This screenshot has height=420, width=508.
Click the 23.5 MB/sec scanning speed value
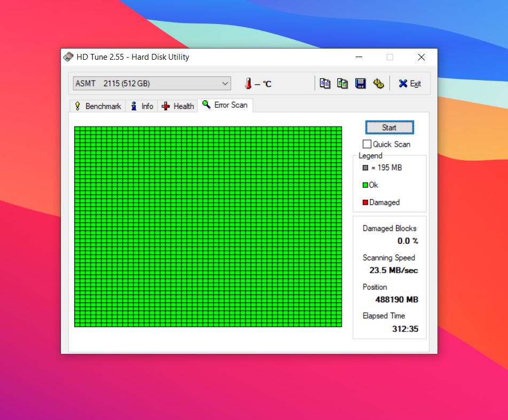394,270
